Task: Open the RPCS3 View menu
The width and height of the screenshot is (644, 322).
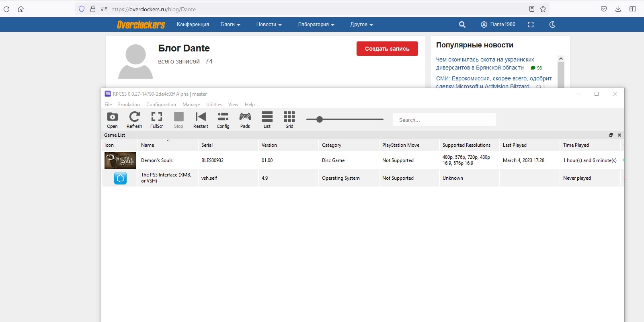Action: click(233, 105)
